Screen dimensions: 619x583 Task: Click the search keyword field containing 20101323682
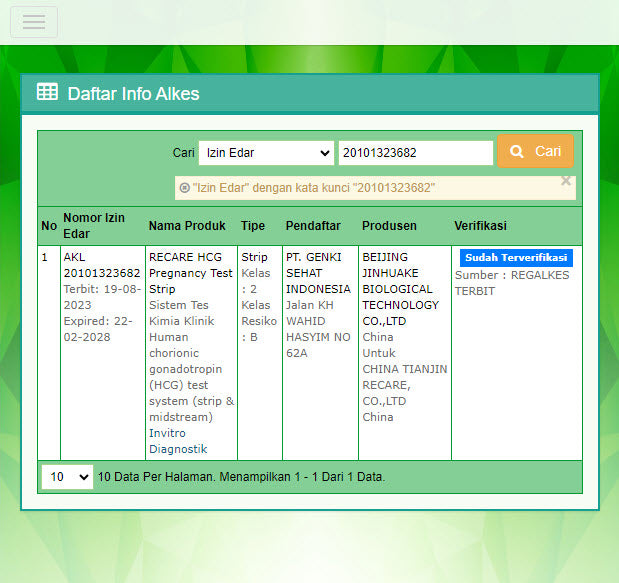[415, 152]
